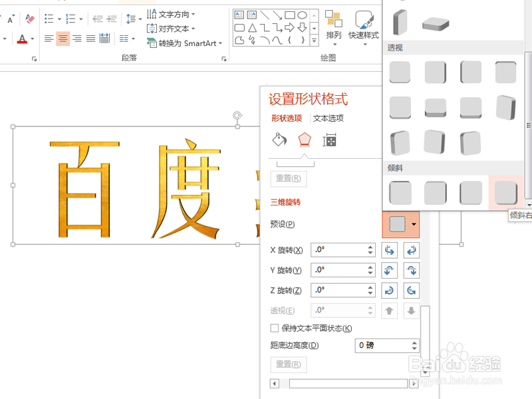Open the 对齐文本 align text dropdown
This screenshot has height=399, width=532.
[171, 29]
